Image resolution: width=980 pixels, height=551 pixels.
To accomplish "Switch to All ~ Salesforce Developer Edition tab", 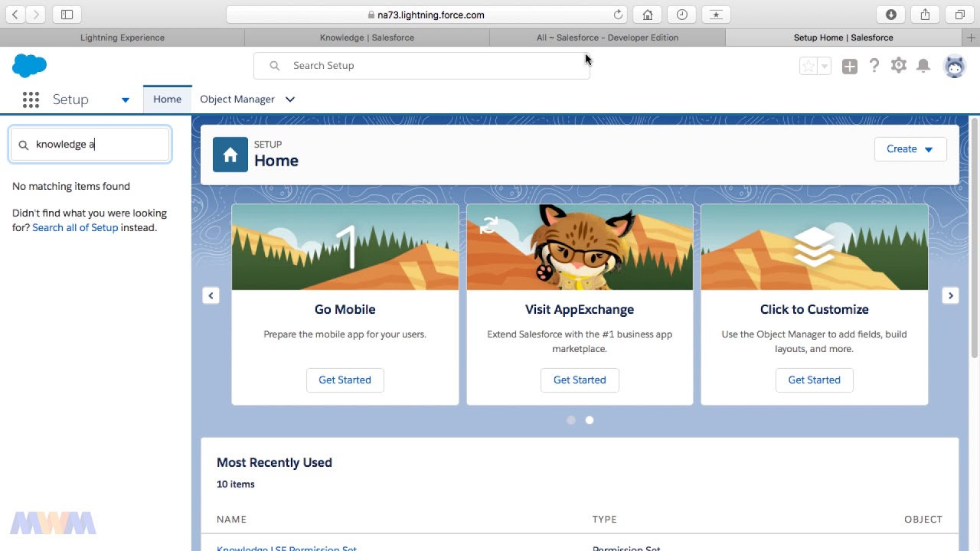I will [607, 37].
